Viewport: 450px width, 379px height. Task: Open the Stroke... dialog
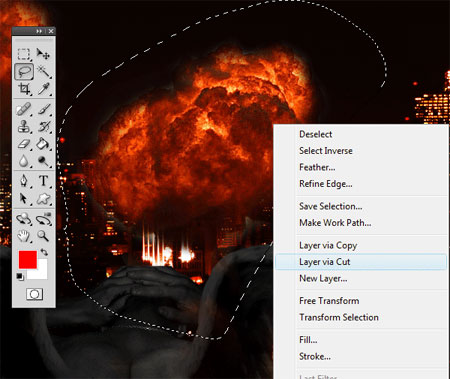pos(315,357)
